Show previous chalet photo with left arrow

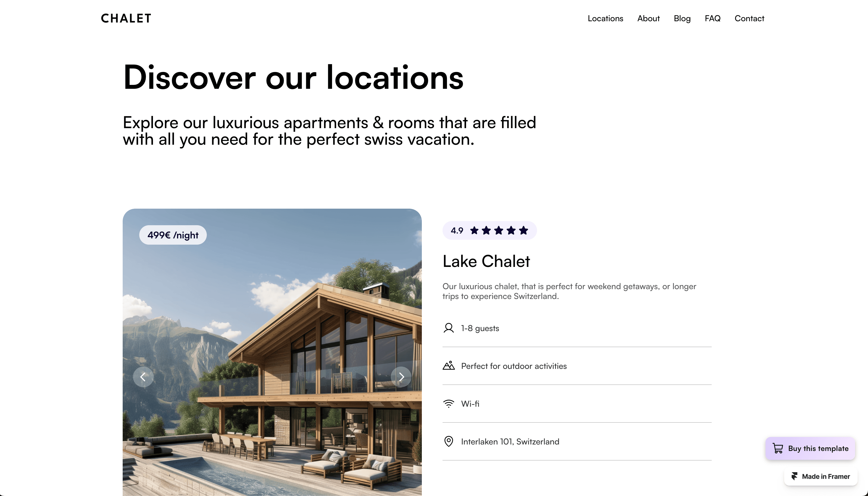(143, 377)
